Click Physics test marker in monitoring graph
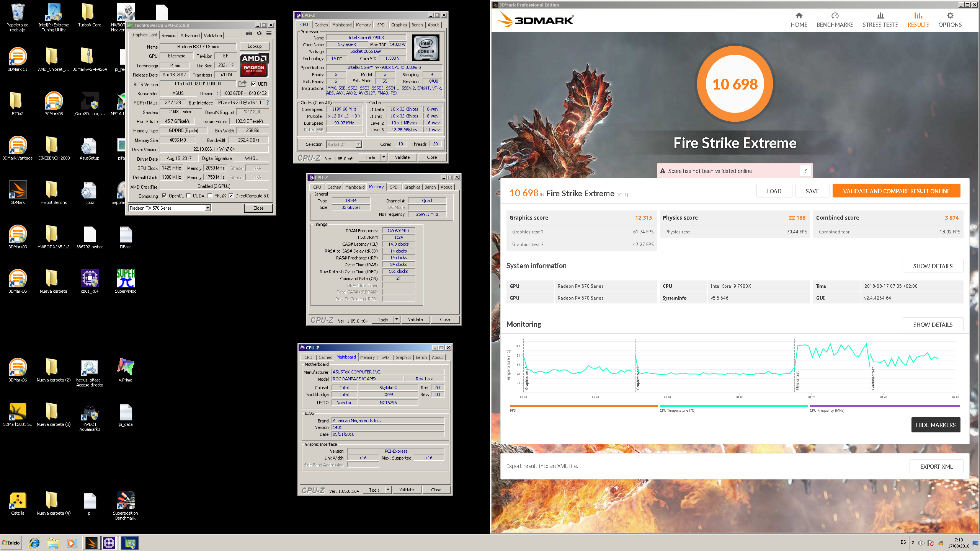 point(797,380)
